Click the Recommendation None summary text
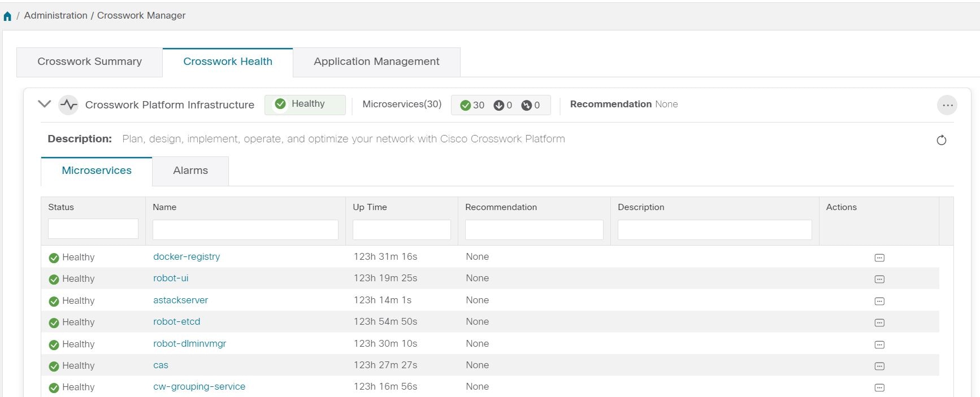Image resolution: width=980 pixels, height=397 pixels. [x=624, y=104]
